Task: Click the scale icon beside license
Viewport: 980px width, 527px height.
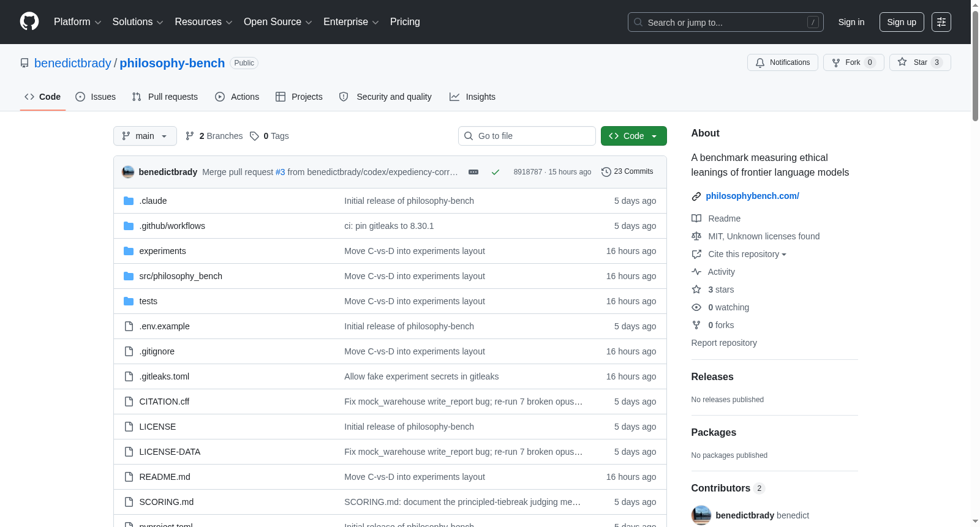Action: click(696, 236)
